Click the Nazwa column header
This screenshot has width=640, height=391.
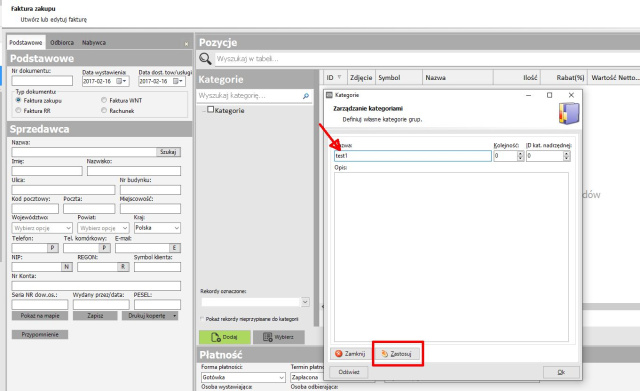[458, 78]
